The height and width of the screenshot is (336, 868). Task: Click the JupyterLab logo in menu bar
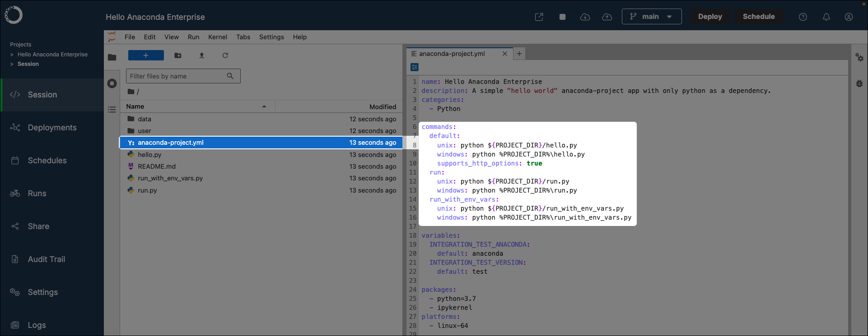[112, 37]
